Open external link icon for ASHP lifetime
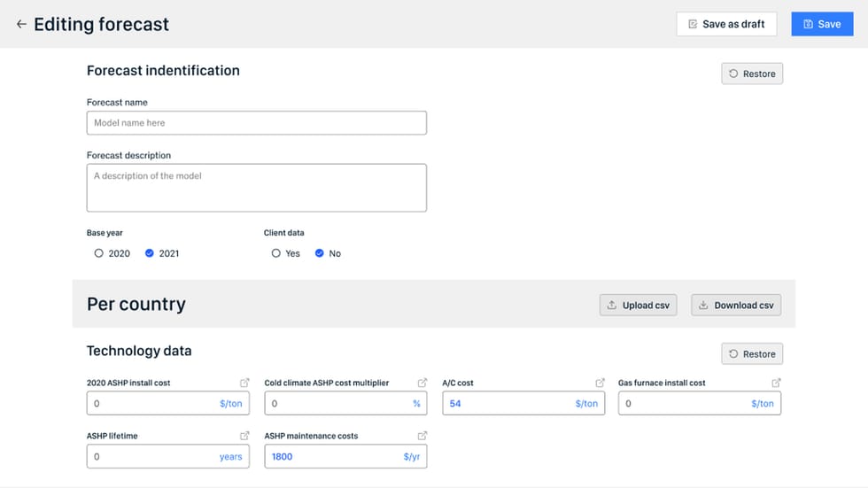The height and width of the screenshot is (488, 868). (x=244, y=436)
